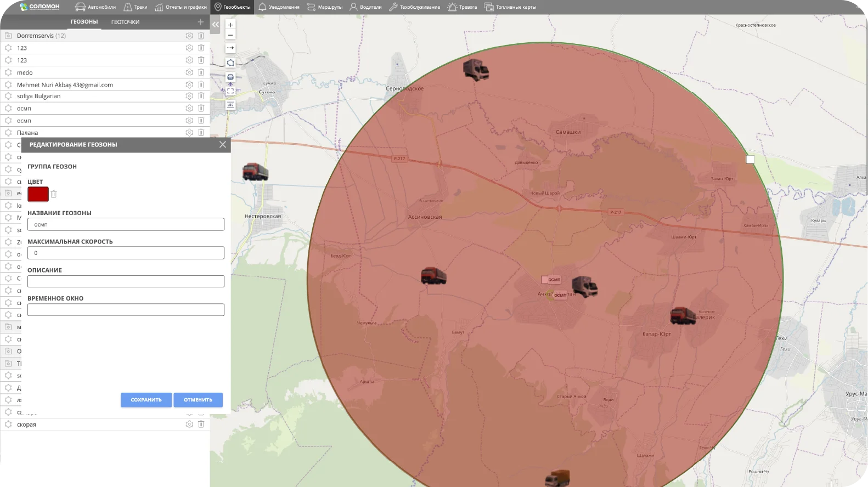Switch to the ГЕОТОЧКИ tab

point(125,22)
